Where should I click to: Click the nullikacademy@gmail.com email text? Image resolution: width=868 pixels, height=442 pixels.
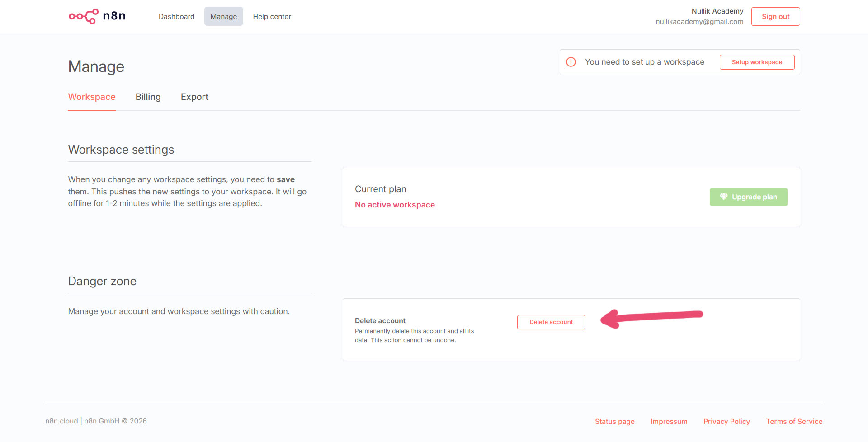(699, 21)
